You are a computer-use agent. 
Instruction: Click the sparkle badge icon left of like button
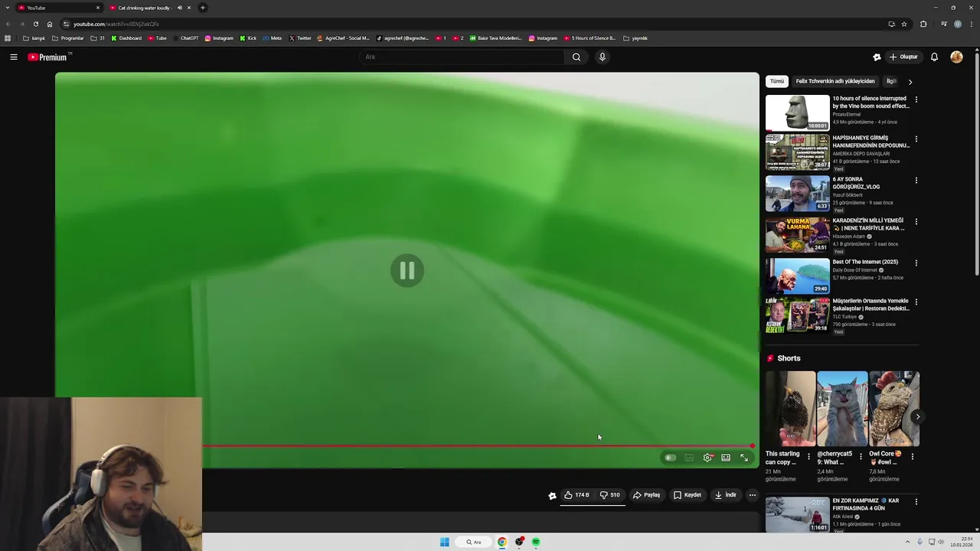552,495
